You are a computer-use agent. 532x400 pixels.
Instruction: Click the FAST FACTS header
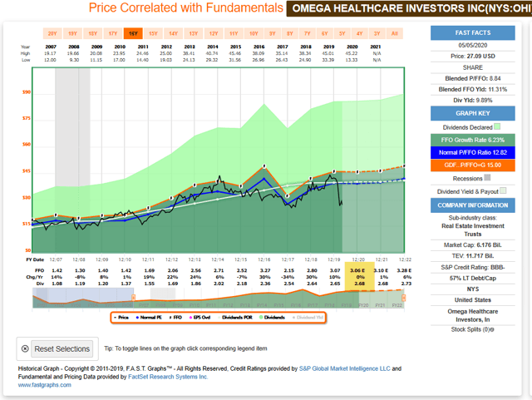(473, 33)
